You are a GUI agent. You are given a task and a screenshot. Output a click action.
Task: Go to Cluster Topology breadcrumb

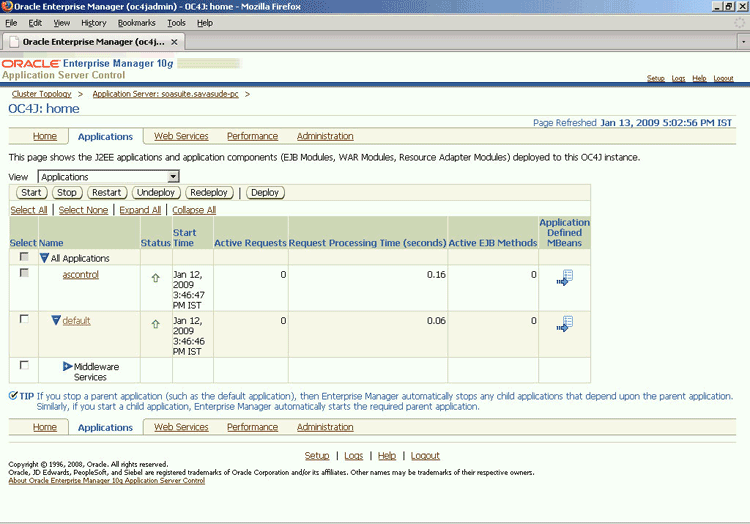pyautogui.click(x=42, y=94)
